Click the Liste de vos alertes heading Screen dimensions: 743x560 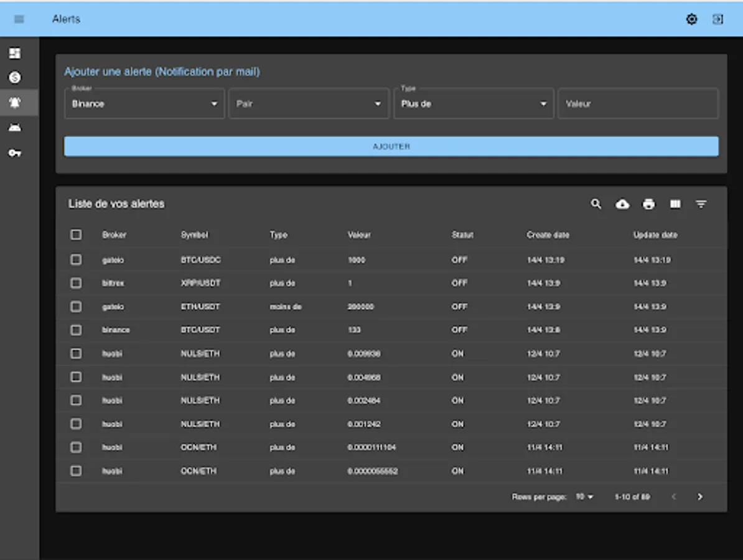(116, 203)
